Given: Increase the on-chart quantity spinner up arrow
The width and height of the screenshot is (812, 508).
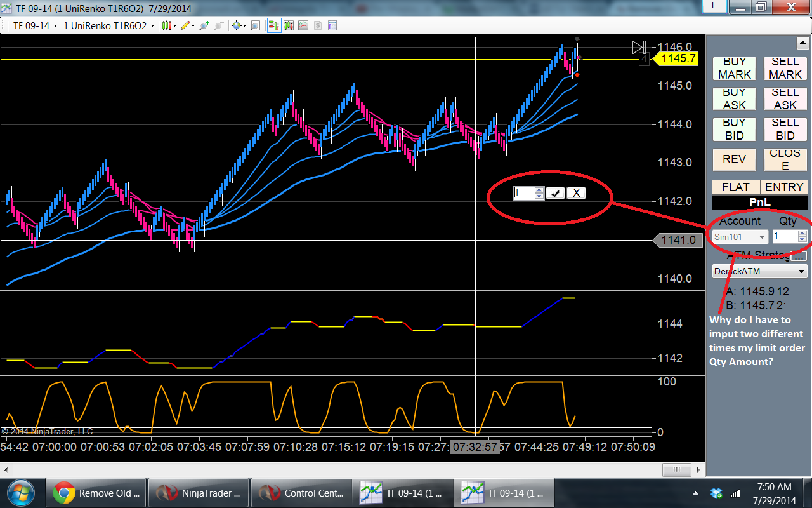Looking at the screenshot, I should coord(539,190).
